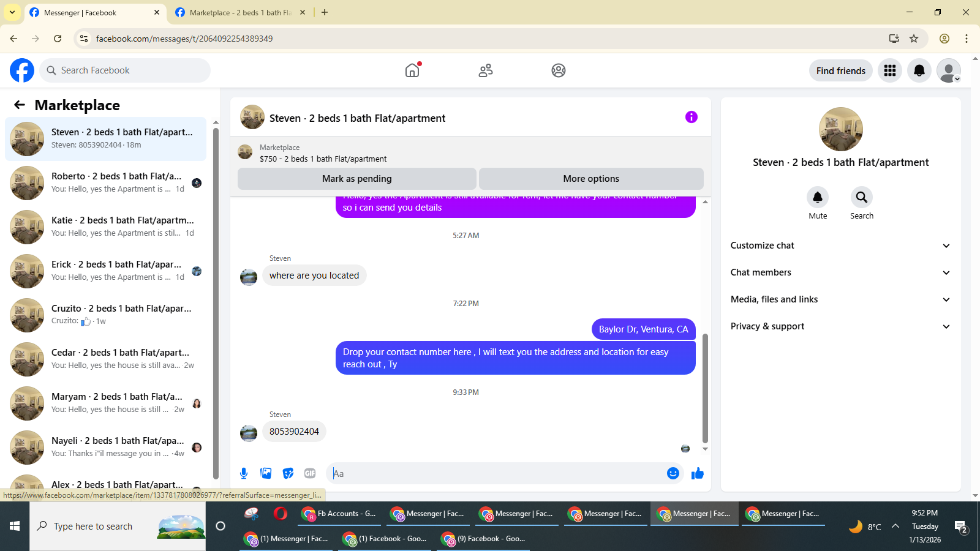980x551 pixels.
Task: Expand Media, files and links section
Action: [840, 299]
